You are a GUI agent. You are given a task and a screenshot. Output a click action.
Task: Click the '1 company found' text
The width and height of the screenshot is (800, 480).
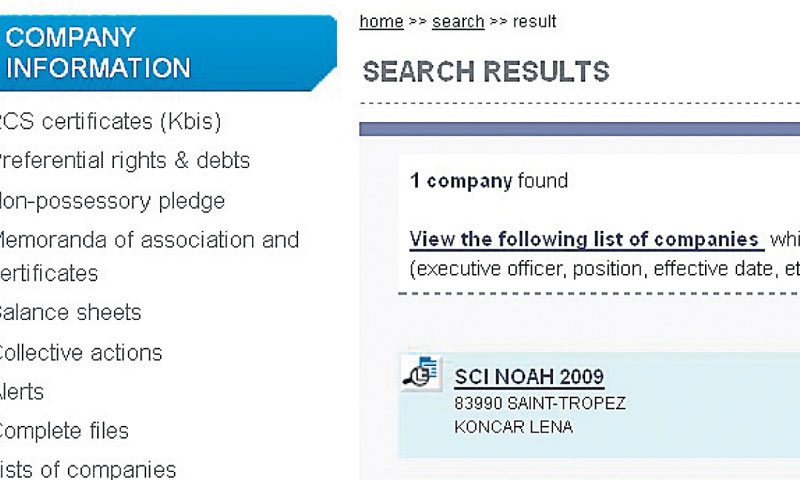coord(488,181)
